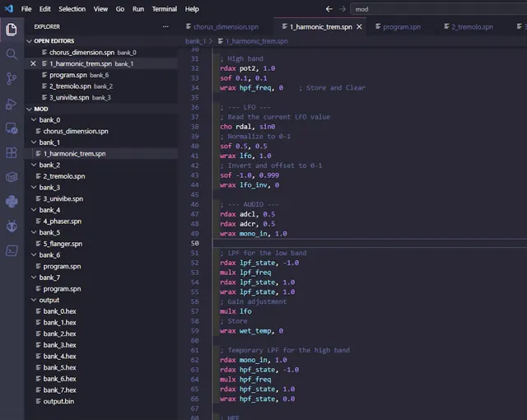
Task: Close 1_harmonic_trem.spn in Open Editors list
Action: (33, 63)
